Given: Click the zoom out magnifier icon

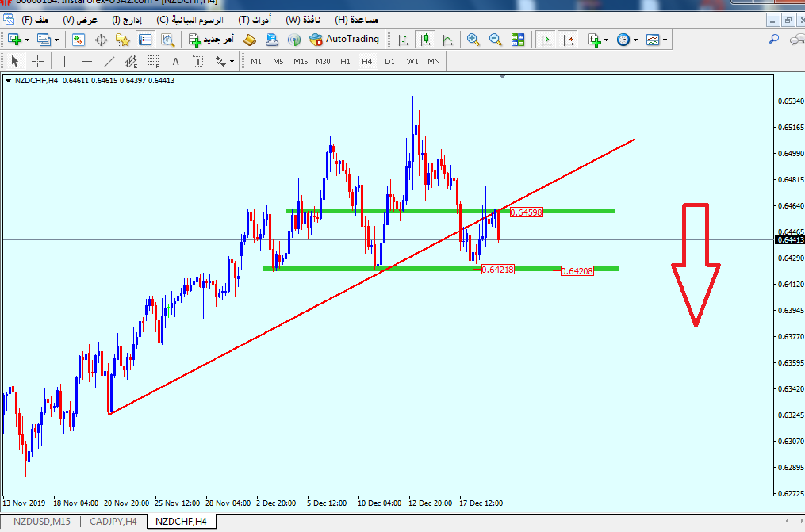Looking at the screenshot, I should tap(496, 40).
